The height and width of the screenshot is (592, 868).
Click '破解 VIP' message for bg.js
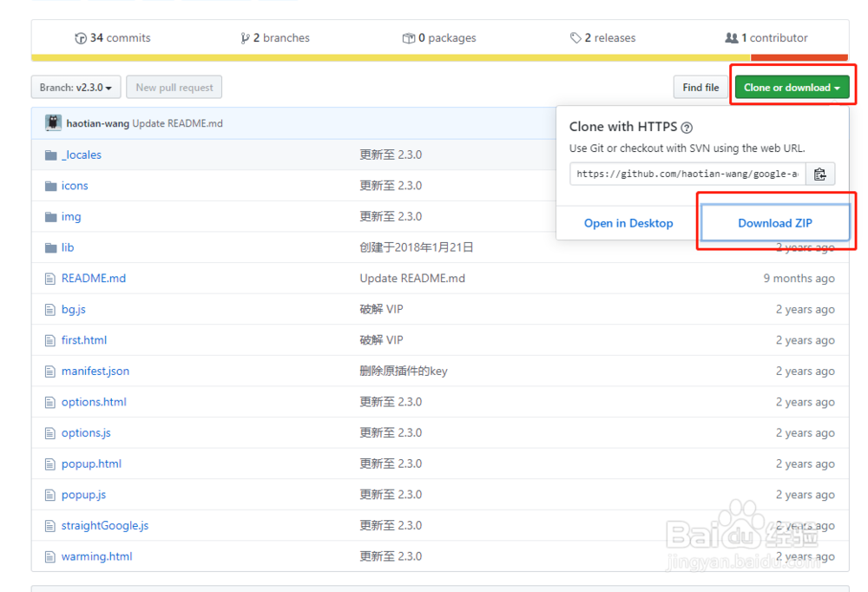coord(381,310)
